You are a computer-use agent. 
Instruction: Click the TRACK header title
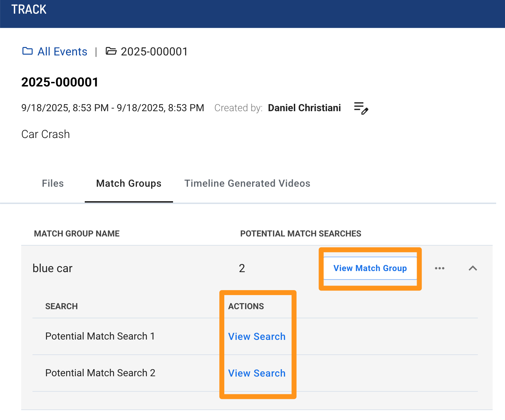click(29, 9)
